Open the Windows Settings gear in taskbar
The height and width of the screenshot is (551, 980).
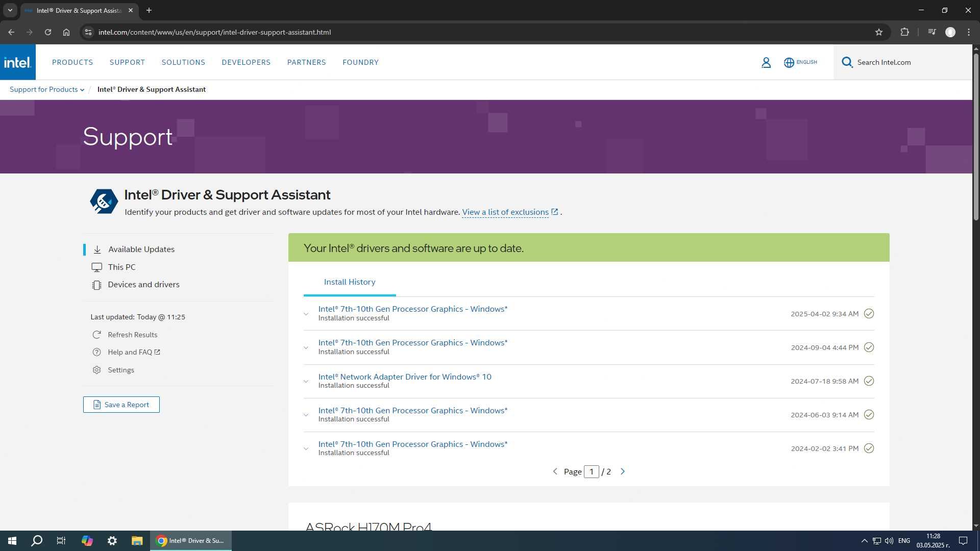[112, 541]
